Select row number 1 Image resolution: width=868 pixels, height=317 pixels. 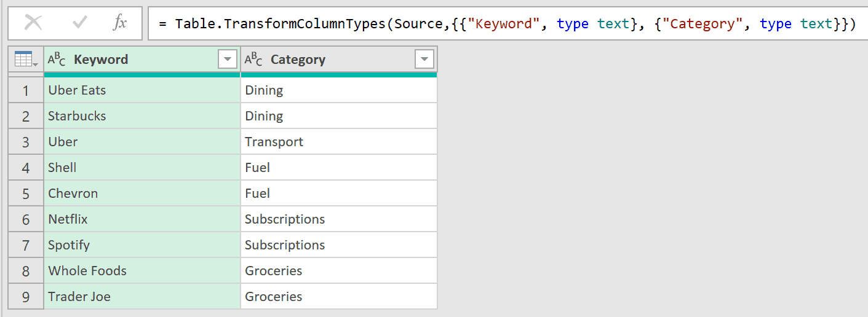click(x=26, y=90)
